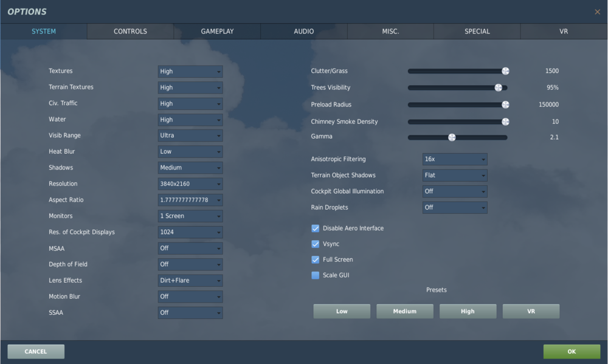Uncheck Disable Aero Interface
This screenshot has width=608, height=364.
[315, 228]
